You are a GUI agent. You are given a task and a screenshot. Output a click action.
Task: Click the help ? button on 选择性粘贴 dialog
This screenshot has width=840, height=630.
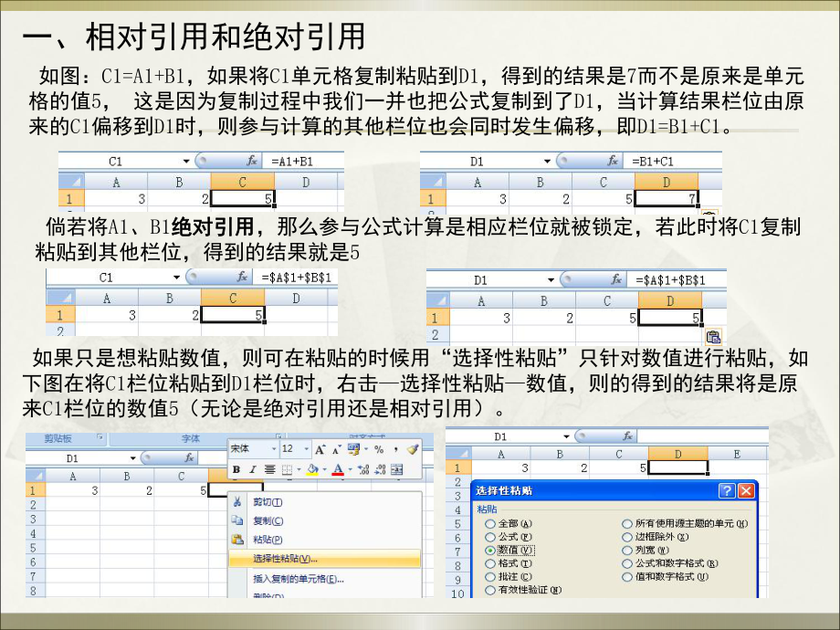[x=725, y=491]
